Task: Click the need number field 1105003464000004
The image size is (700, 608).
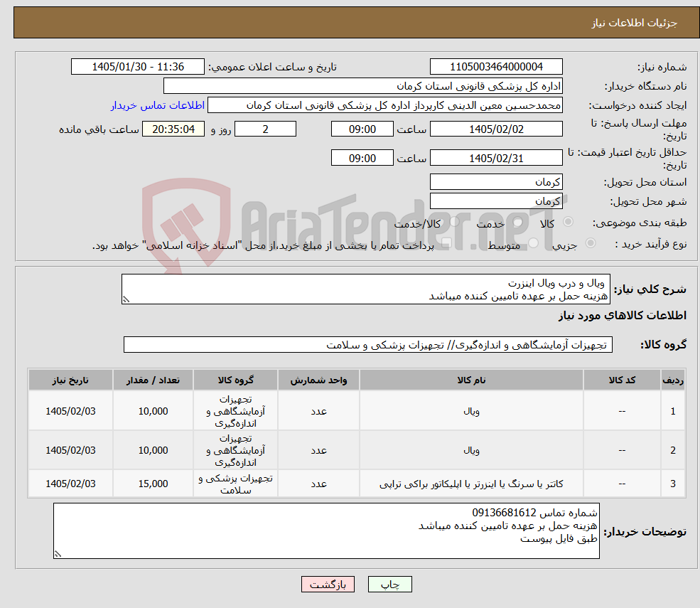Action: coord(496,67)
